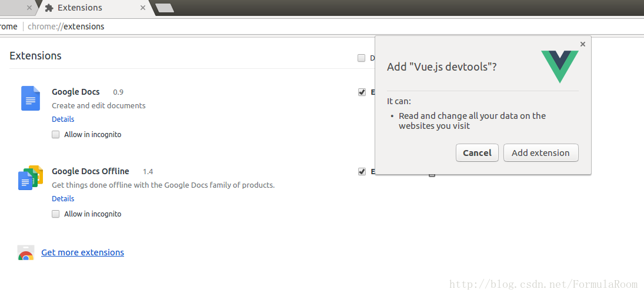Open a new tab with the new-tab button

coord(164,8)
